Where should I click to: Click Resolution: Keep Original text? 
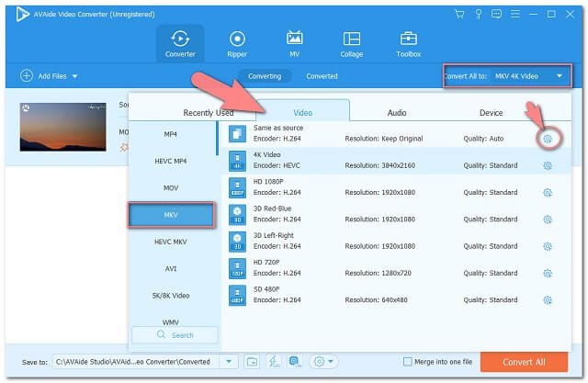point(384,139)
